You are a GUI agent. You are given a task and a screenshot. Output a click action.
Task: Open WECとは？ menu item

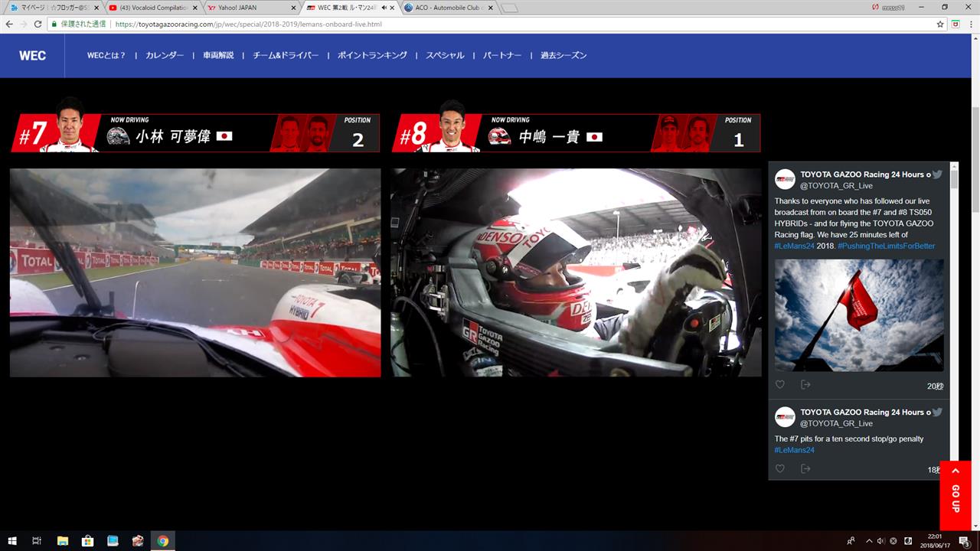106,55
